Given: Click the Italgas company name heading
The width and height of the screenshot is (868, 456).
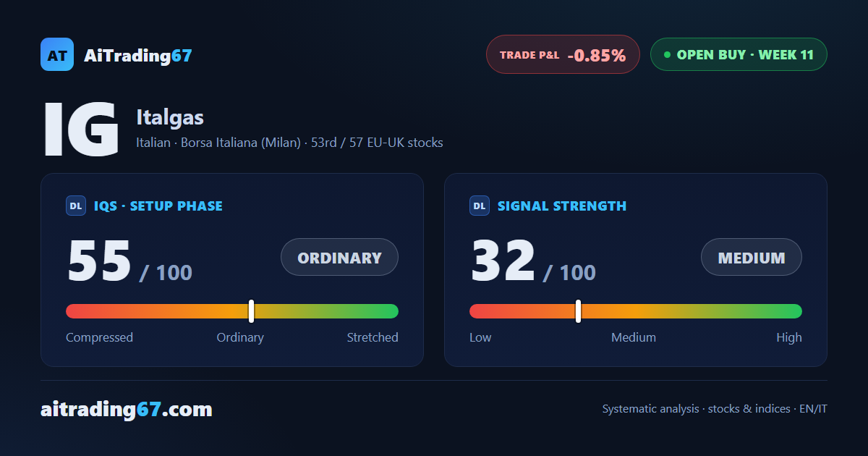Looking at the screenshot, I should (x=170, y=117).
